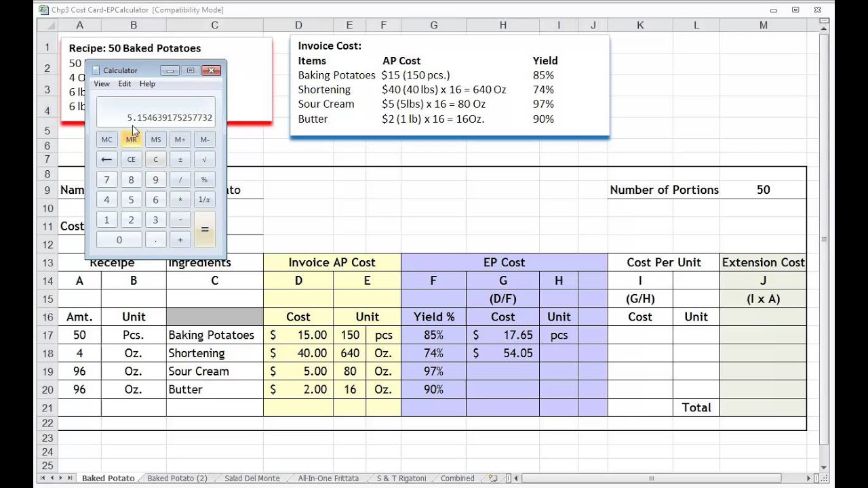Select the Total label cell
Image resolution: width=868 pixels, height=488 pixels.
pyautogui.click(x=696, y=407)
